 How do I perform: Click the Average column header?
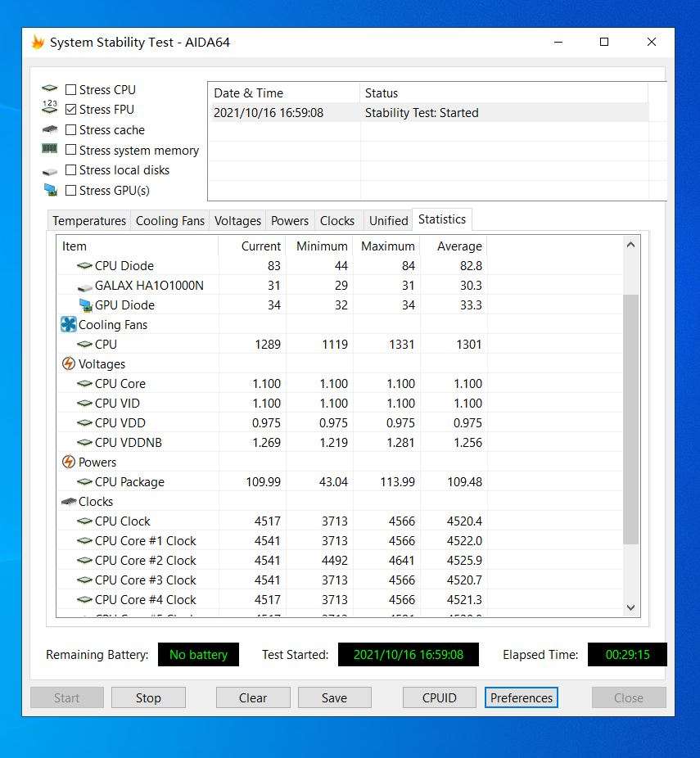click(x=454, y=246)
